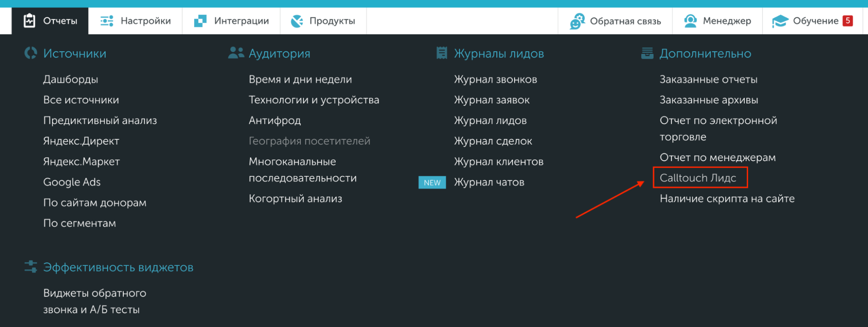Click the NEW badge near Журнал чатов
The image size is (868, 327).
tap(432, 182)
